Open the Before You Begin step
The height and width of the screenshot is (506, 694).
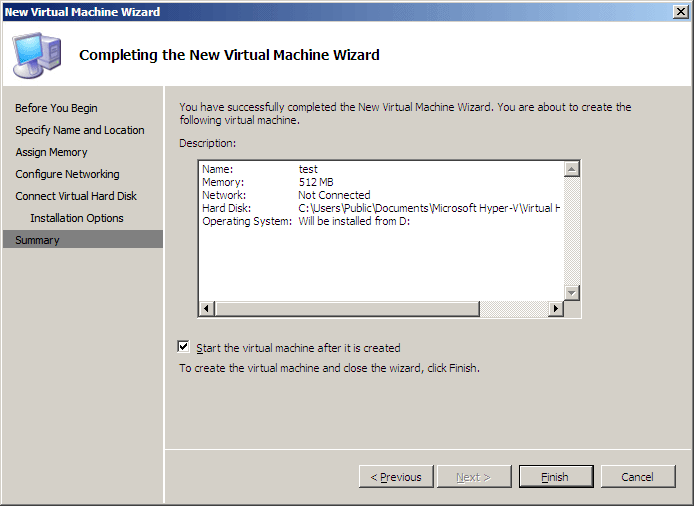click(56, 108)
